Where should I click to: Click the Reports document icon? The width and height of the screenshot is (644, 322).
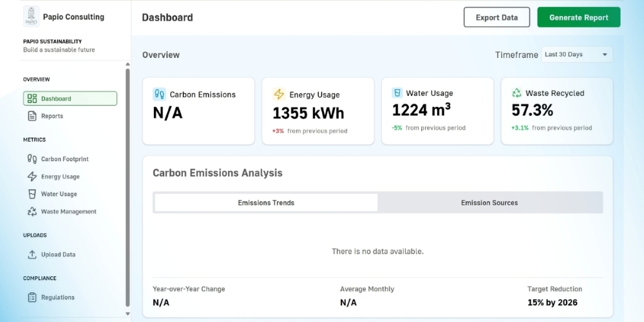(x=32, y=116)
